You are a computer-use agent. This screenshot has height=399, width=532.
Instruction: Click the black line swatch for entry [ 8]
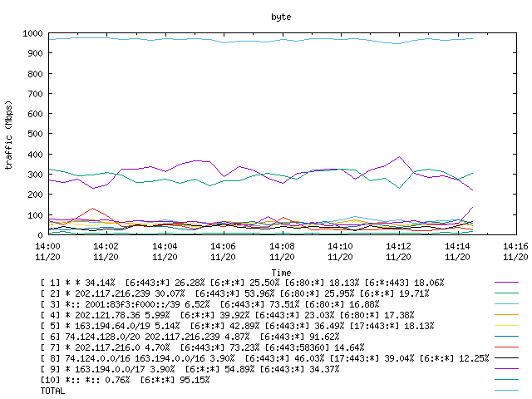tap(506, 357)
